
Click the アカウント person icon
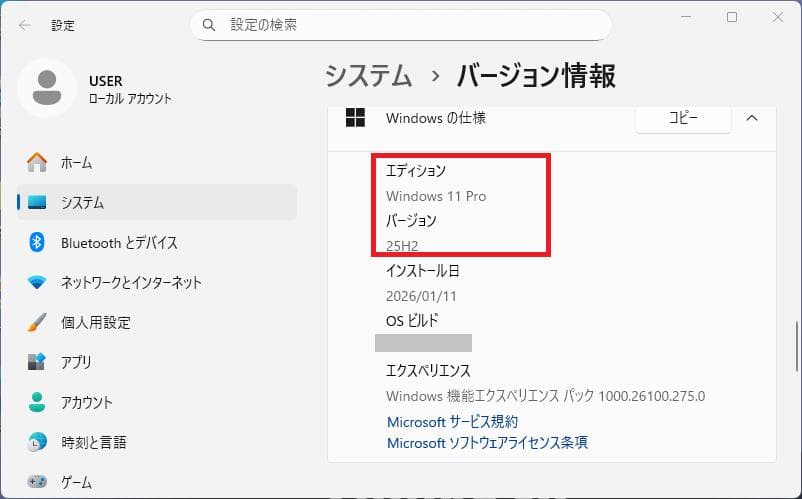coord(37,402)
